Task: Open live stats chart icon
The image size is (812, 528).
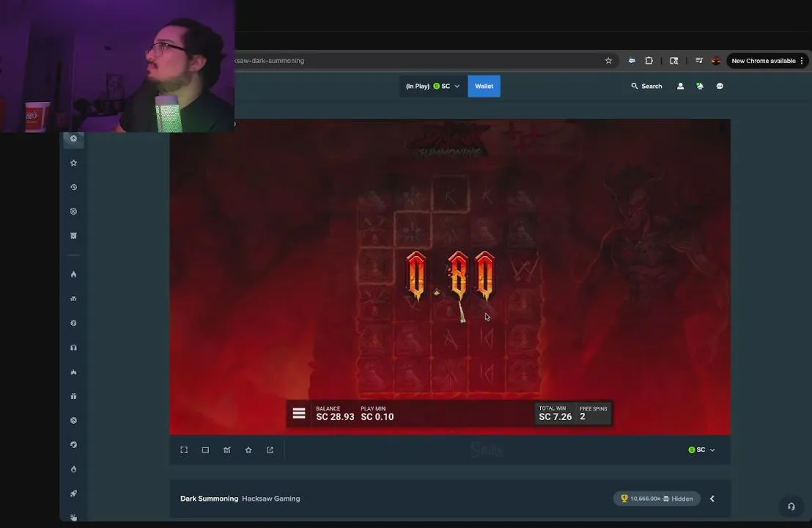Action: click(227, 450)
